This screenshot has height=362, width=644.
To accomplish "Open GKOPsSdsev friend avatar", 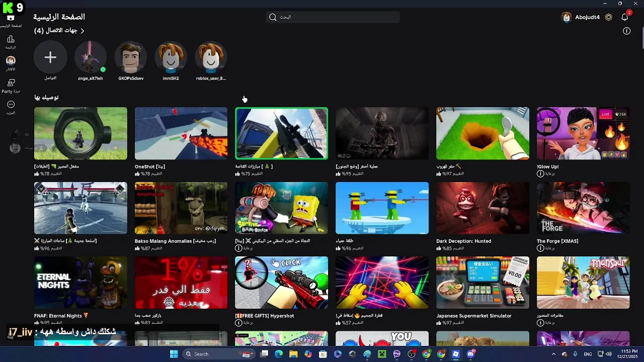I will (131, 57).
